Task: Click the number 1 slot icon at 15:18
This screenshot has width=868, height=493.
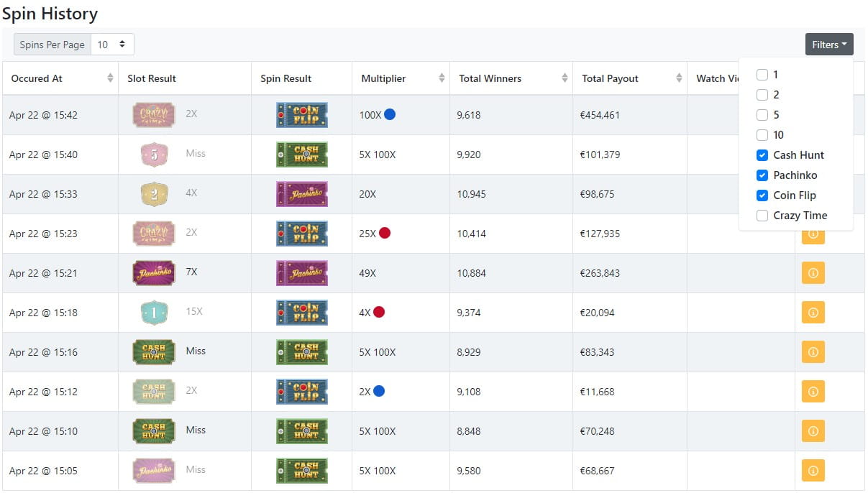Action: pos(154,313)
